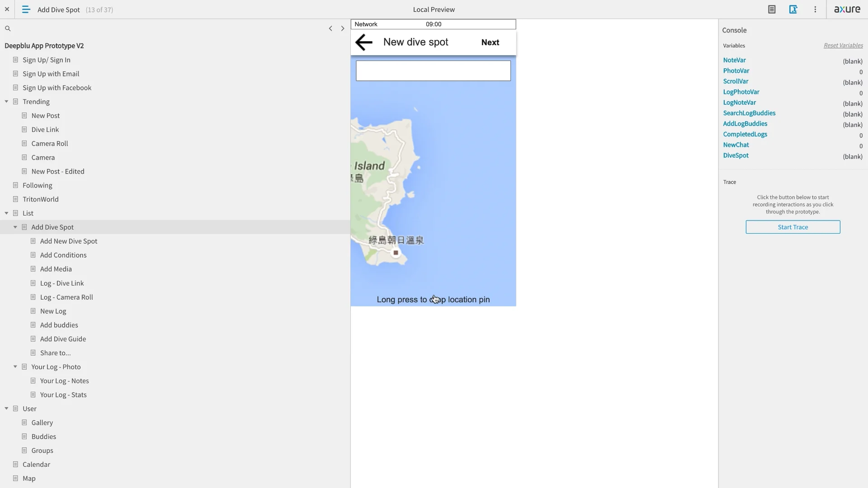Click the dive spot name input field
Screen dimensions: 868x488
point(433,71)
